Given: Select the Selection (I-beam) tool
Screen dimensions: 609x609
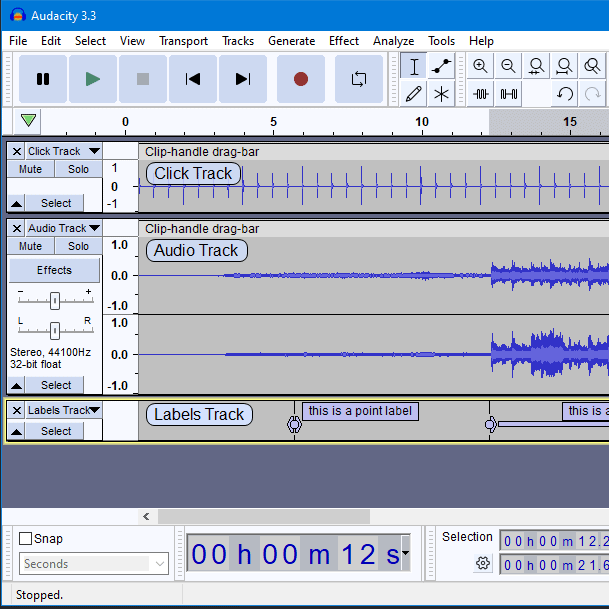Looking at the screenshot, I should 414,66.
